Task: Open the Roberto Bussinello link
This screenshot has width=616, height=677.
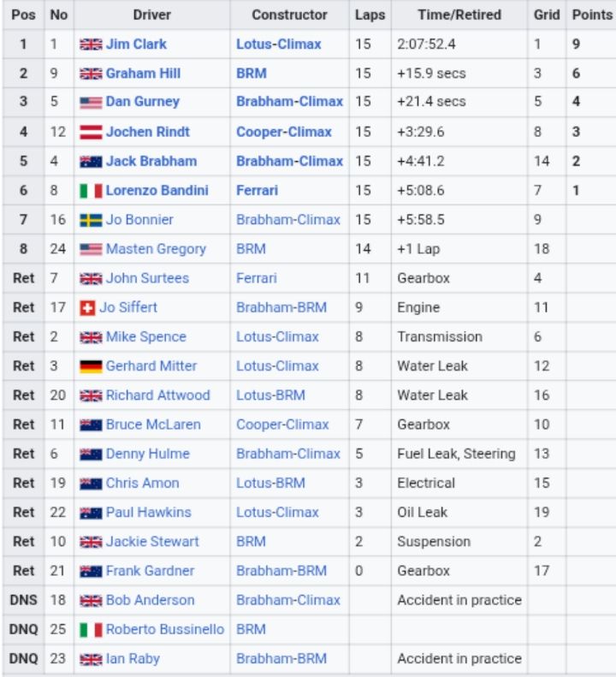Action: click(165, 630)
